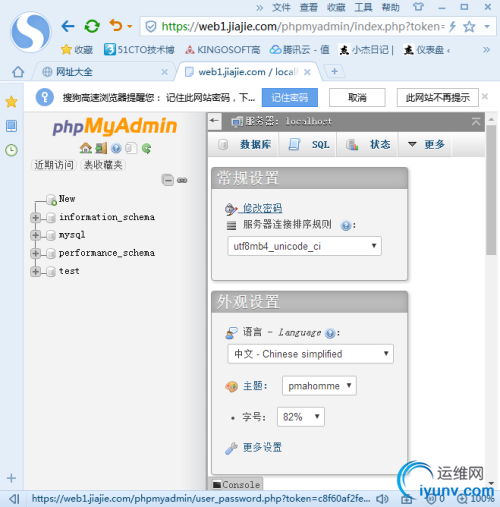
Task: Click the sound speaker icon in status bar
Action: pyautogui.click(x=382, y=499)
